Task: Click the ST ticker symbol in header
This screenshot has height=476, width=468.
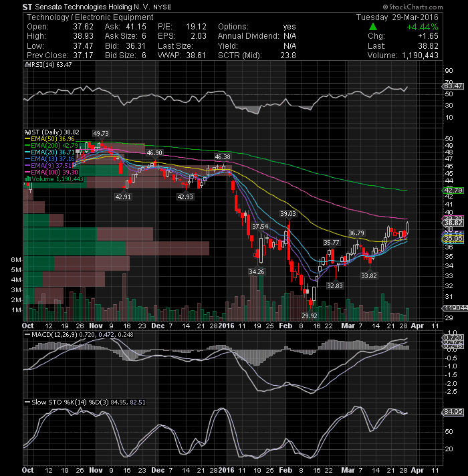Action: coord(27,7)
